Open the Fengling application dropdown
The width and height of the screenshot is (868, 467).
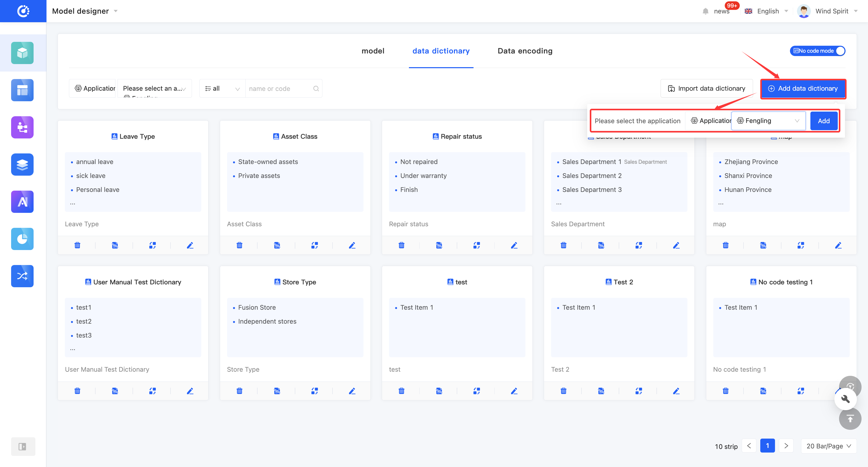click(x=768, y=121)
